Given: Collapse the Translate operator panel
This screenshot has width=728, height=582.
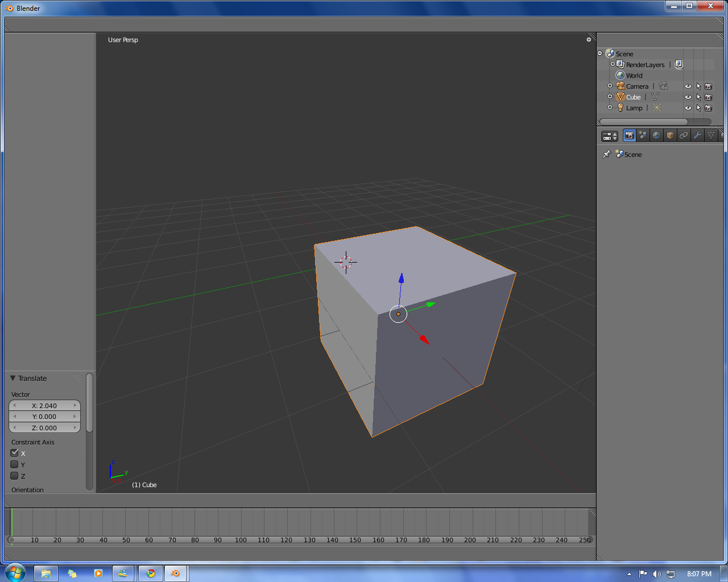Looking at the screenshot, I should click(x=13, y=378).
